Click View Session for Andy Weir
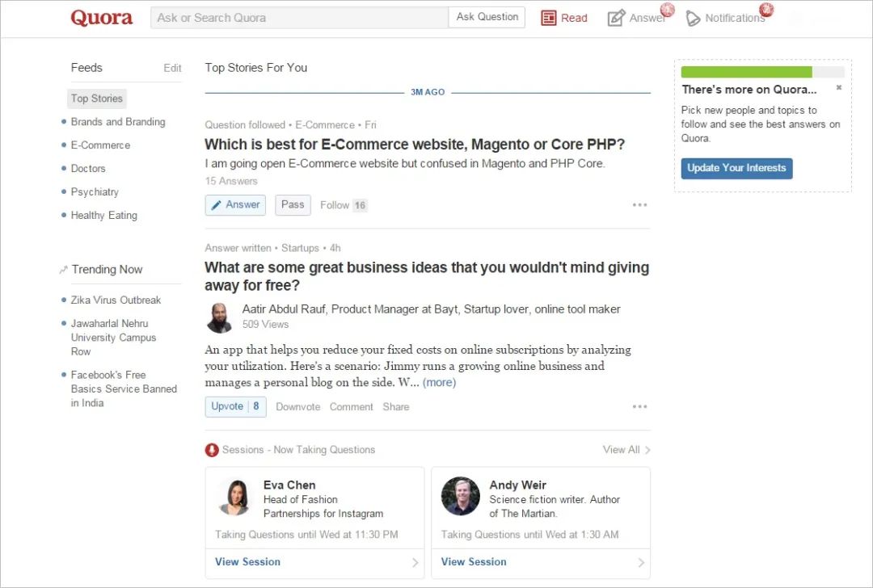The width and height of the screenshot is (873, 588). pos(474,562)
